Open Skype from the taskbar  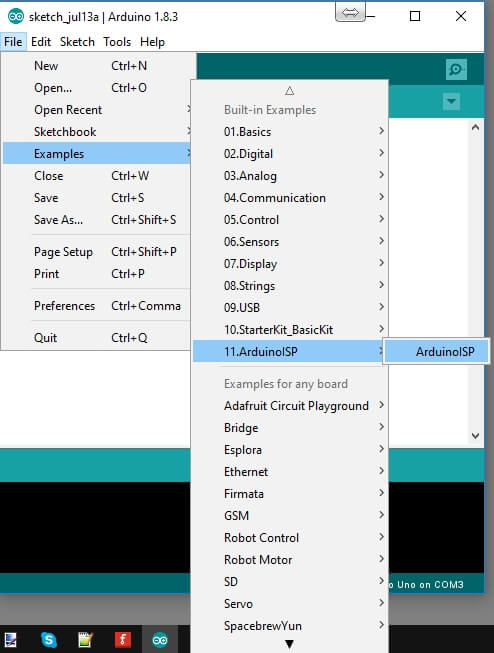click(x=49, y=639)
